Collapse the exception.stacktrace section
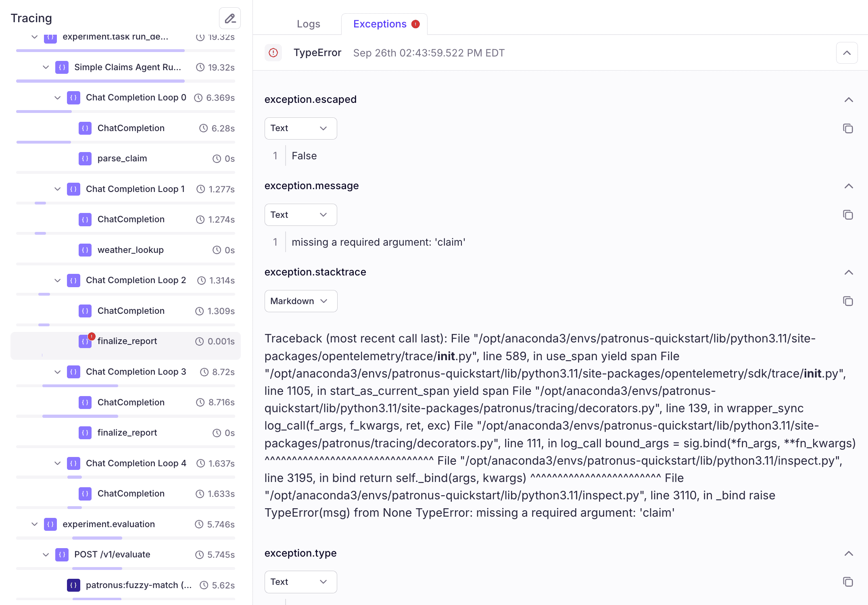The image size is (868, 605). tap(849, 272)
